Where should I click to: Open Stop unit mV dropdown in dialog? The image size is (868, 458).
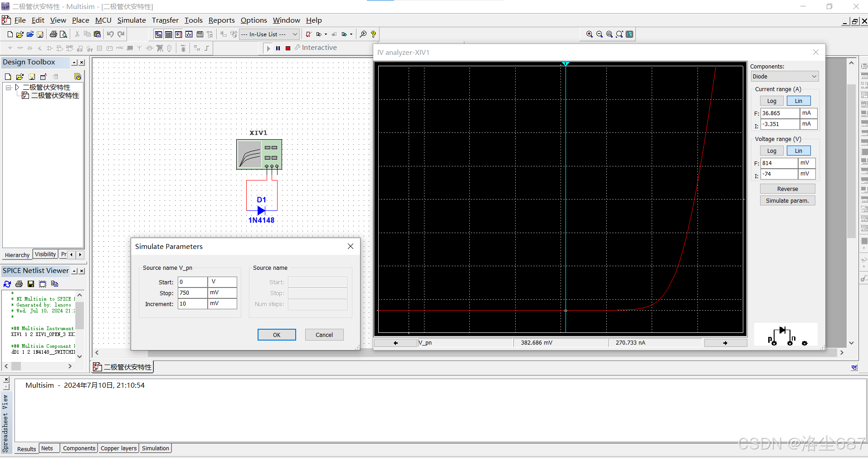click(x=222, y=293)
